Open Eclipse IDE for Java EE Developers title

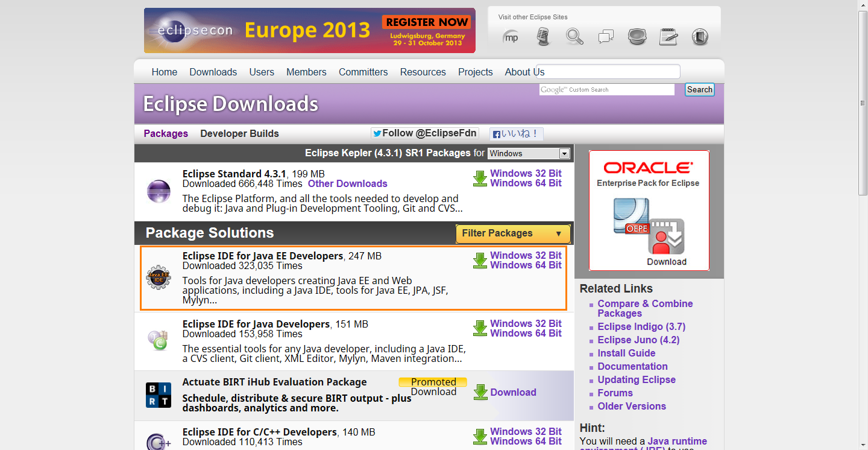pos(263,256)
